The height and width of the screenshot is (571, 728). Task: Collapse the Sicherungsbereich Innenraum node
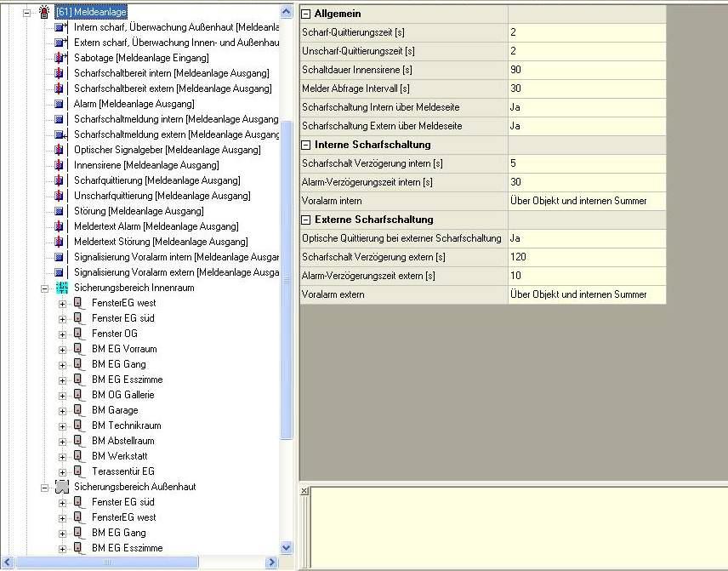[x=44, y=289]
